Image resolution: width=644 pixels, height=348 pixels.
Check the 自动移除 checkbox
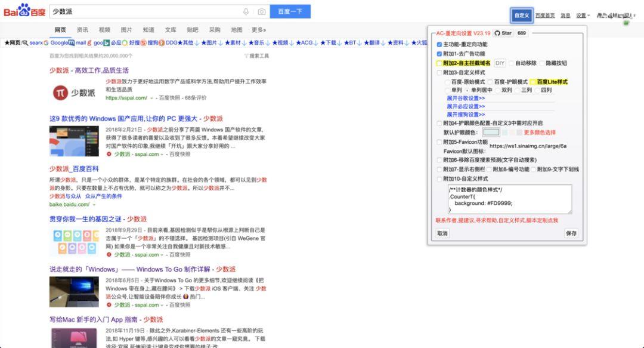(x=512, y=63)
